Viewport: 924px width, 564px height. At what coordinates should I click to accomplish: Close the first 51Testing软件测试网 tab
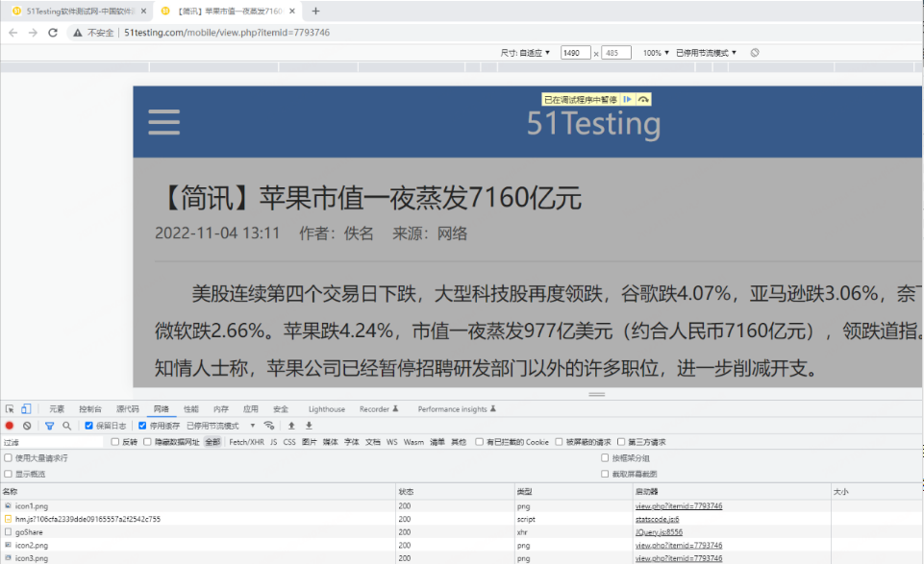143,11
